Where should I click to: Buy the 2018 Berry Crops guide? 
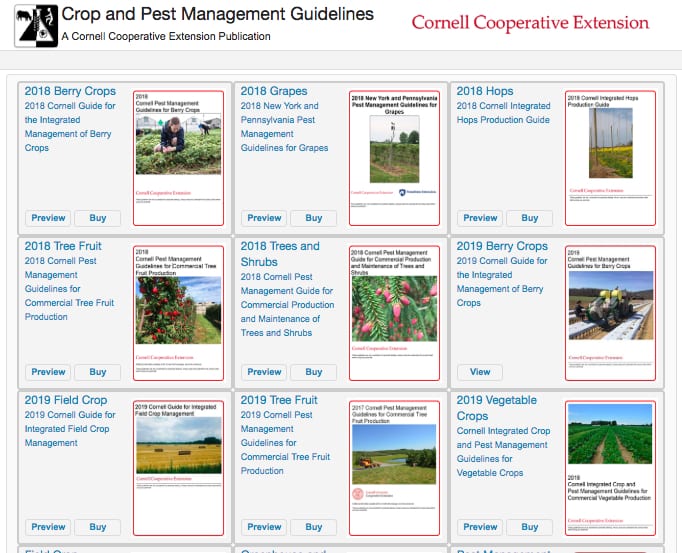pos(98,218)
